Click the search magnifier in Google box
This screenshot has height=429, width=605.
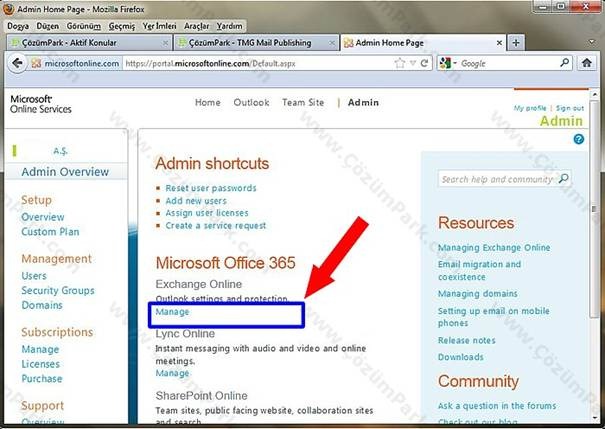click(x=564, y=62)
